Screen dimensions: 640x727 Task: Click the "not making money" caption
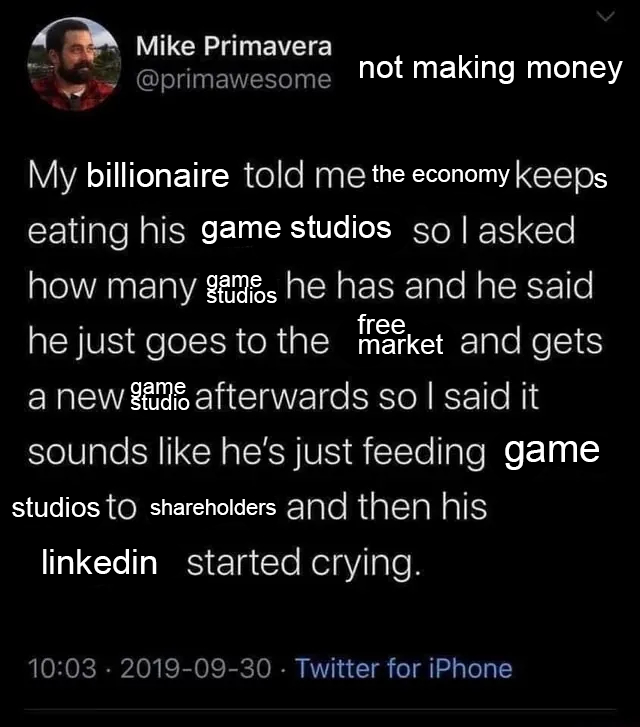pyautogui.click(x=490, y=69)
